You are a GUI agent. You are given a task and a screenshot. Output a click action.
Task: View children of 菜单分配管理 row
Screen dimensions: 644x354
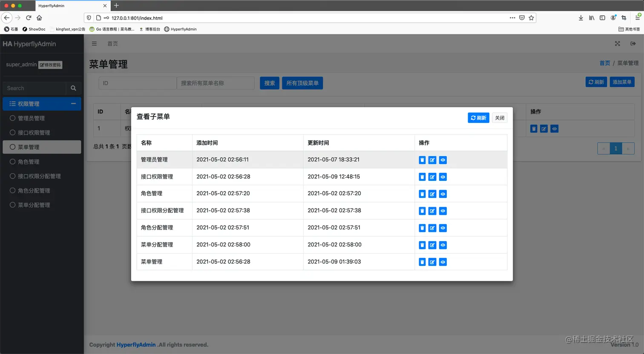click(443, 245)
